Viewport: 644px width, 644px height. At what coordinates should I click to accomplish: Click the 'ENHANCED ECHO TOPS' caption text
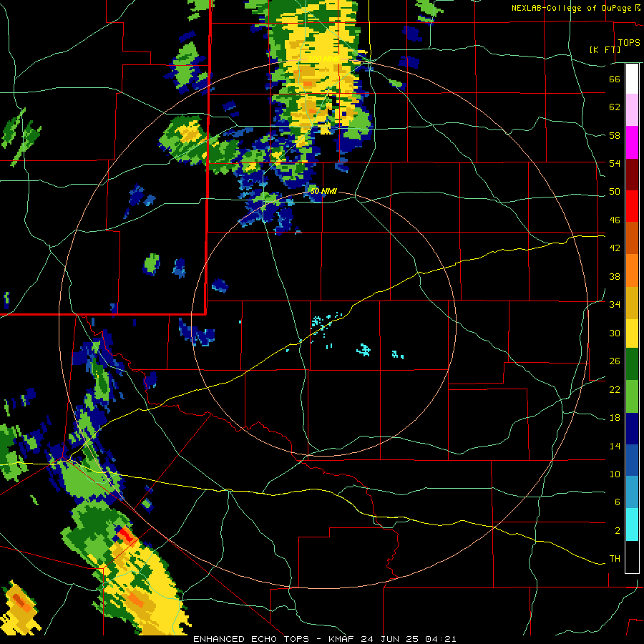click(251, 639)
